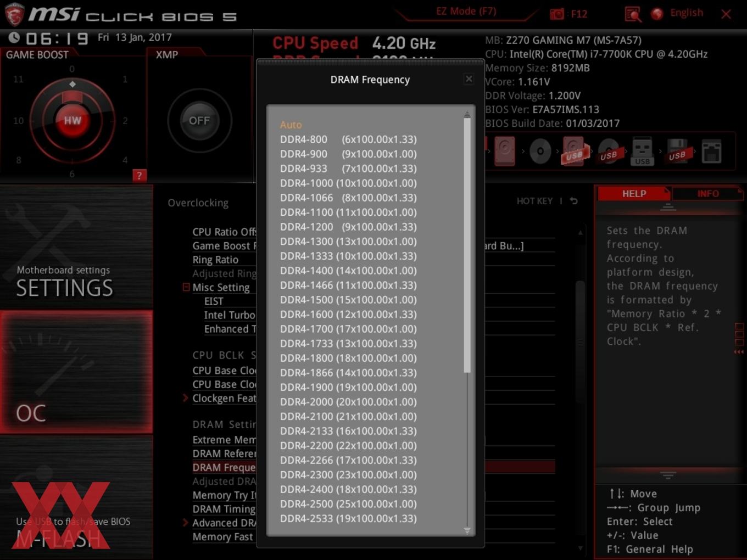Viewport: 747px width, 560px height.
Task: Select DDR4-1466 (11x100.00x1.33)
Action: pyautogui.click(x=348, y=285)
